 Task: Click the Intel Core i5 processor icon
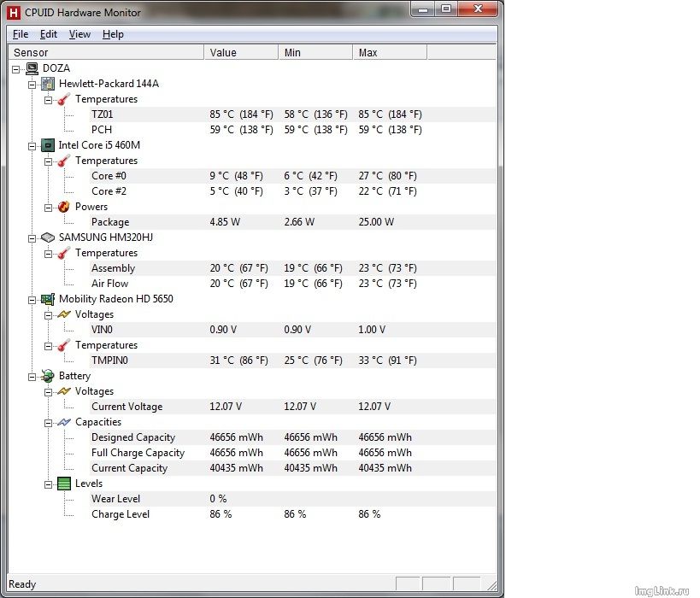[48, 145]
